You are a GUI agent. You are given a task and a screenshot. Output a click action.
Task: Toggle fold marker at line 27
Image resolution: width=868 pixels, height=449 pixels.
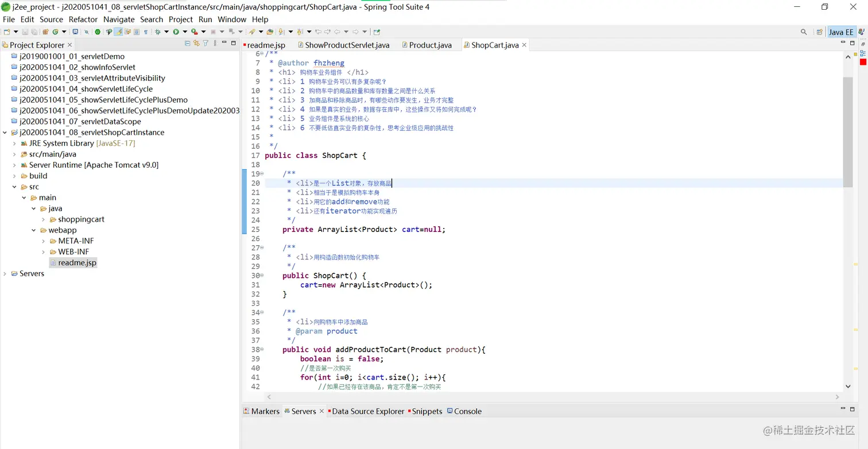262,247
